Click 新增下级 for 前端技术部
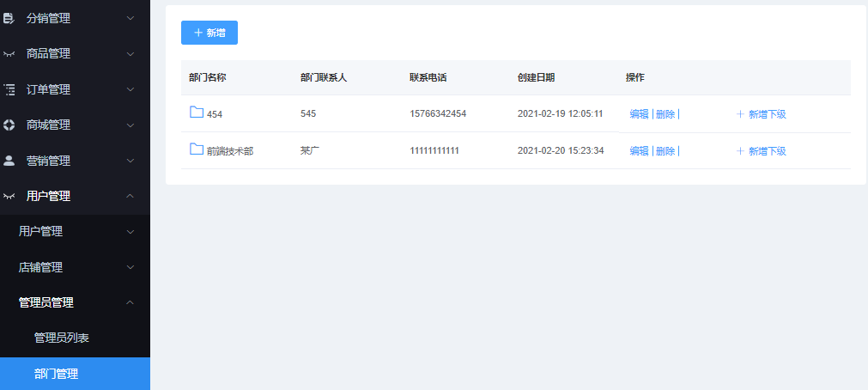Image resolution: width=868 pixels, height=390 pixels. [761, 151]
